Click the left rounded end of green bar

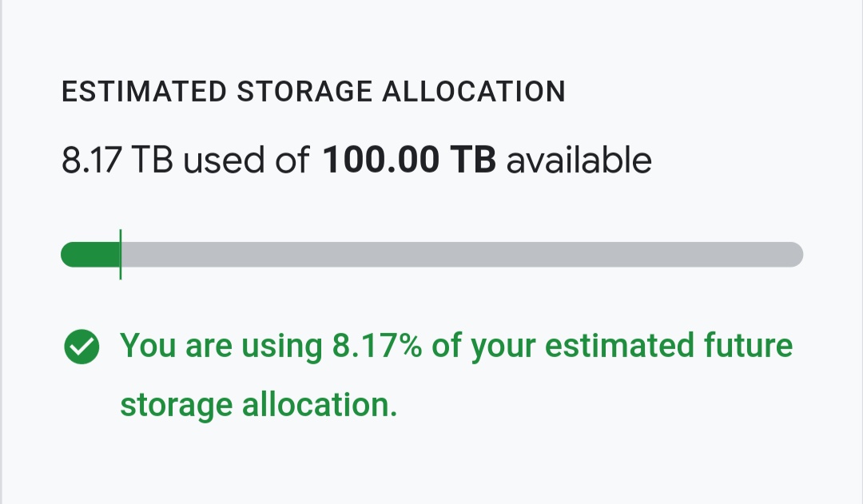pyautogui.click(x=68, y=255)
